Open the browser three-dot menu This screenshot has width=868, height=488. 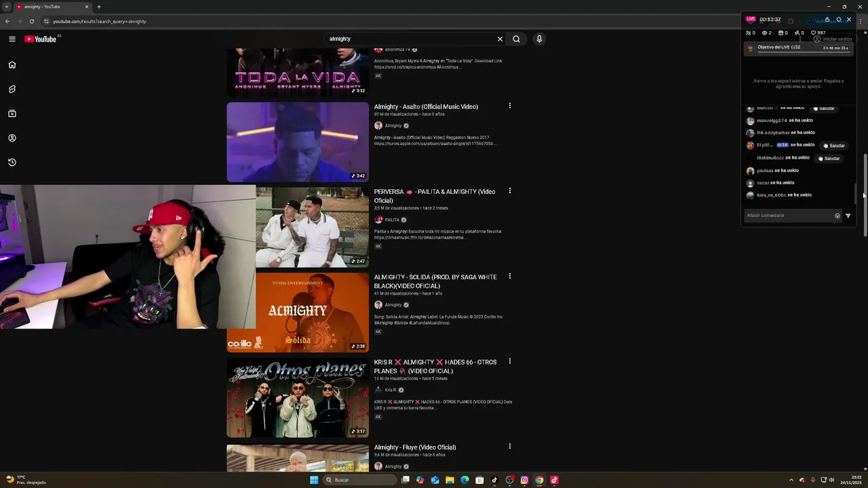[x=862, y=21]
